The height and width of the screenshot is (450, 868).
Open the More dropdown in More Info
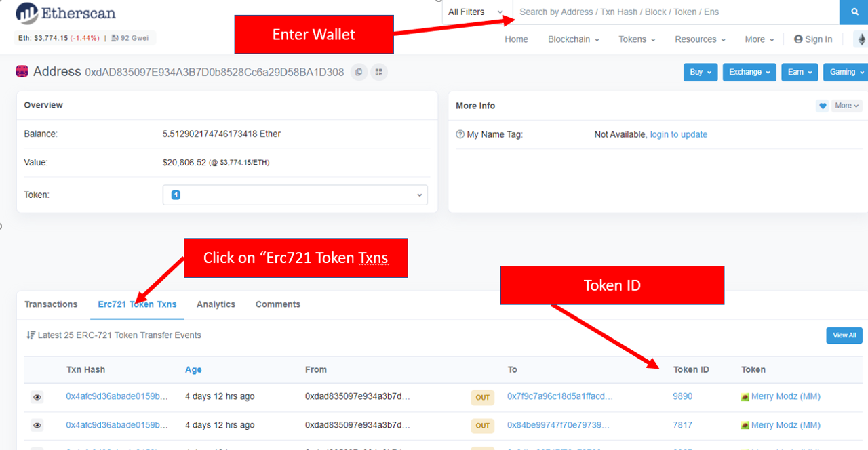848,106
